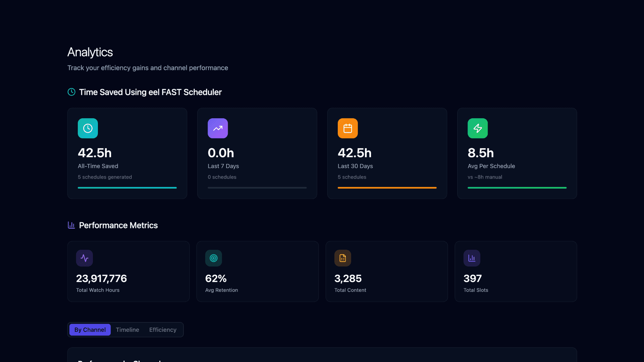Click the 62% Avg Retention value
Screen dimensions: 644x362
(216, 279)
